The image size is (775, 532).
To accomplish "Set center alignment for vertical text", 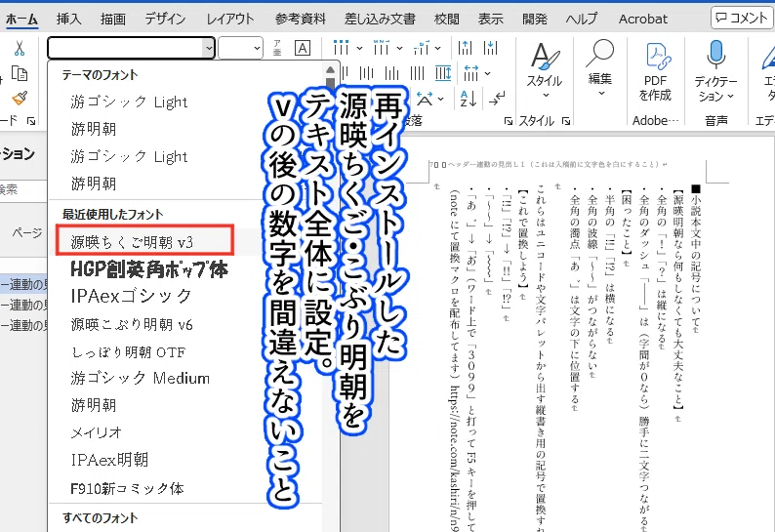I will 366,73.
